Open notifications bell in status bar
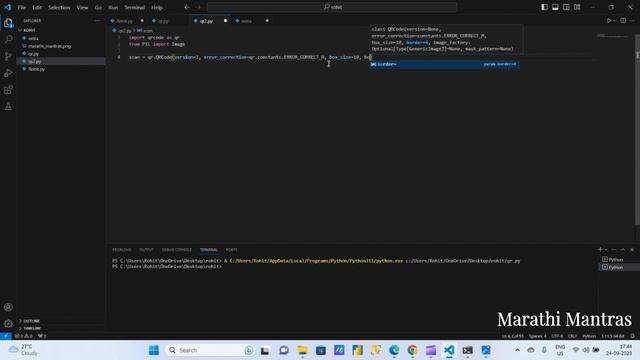 [x=632, y=336]
